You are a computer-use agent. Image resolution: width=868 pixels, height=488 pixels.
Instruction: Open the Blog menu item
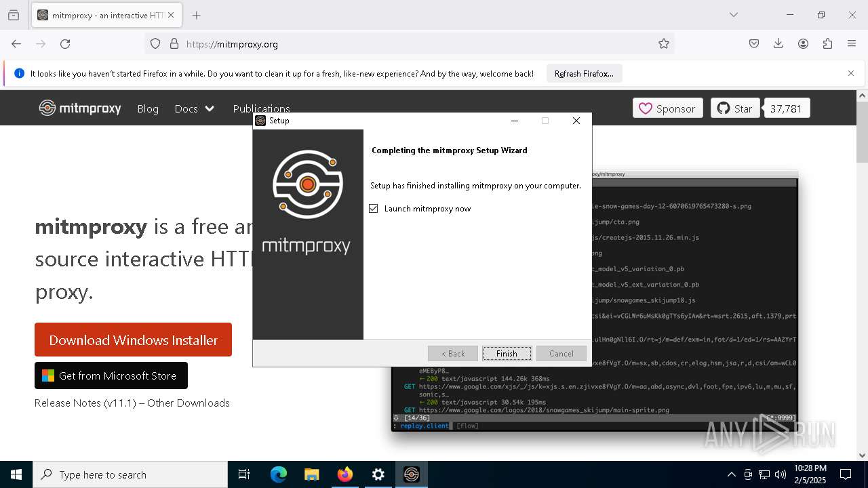tap(148, 108)
